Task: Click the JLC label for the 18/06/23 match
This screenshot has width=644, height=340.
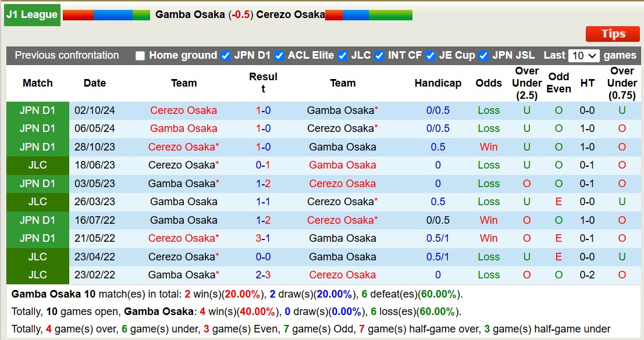Action: click(37, 165)
